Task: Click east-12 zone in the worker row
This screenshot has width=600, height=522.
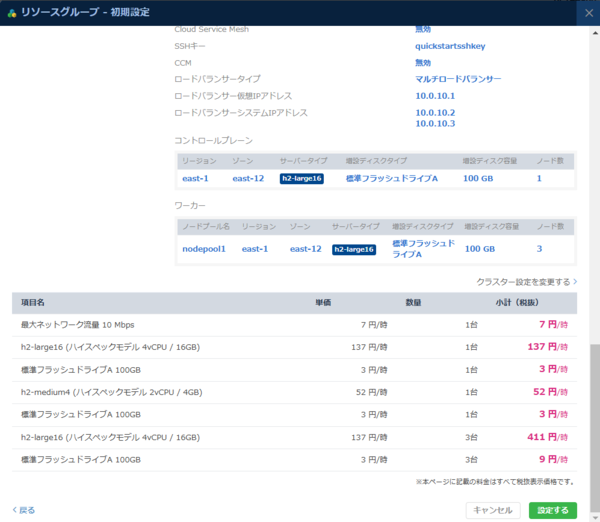Action: 305,249
